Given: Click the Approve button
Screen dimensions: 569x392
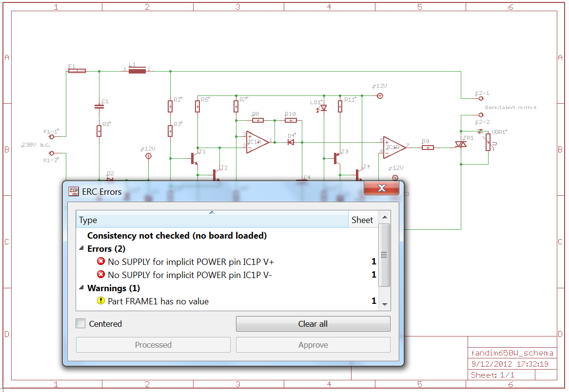Looking at the screenshot, I should coord(313,345).
